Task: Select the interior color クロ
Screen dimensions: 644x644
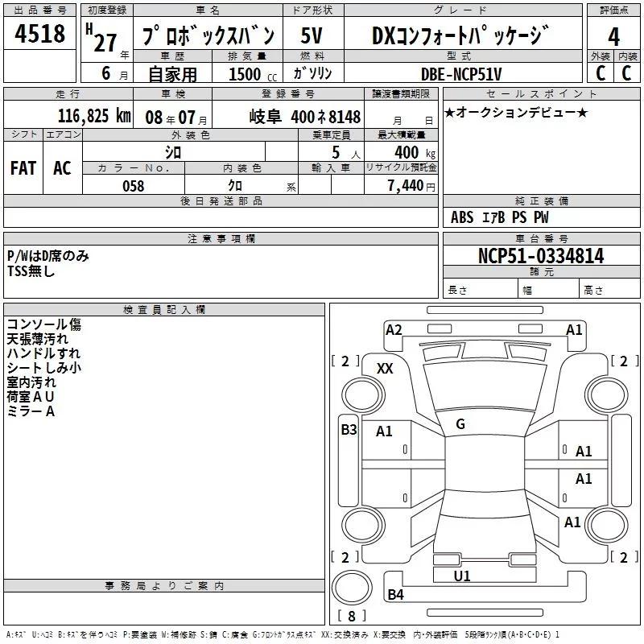Action: 235,186
